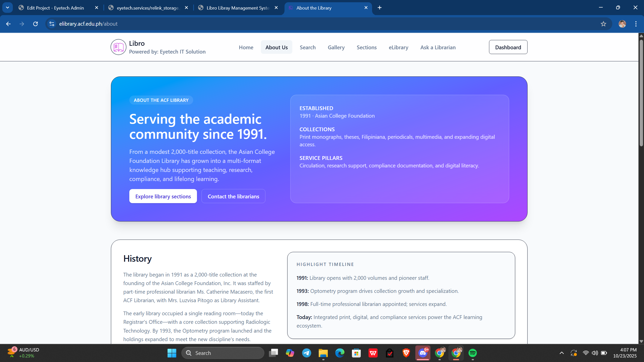Click the Windows taskbar Search box
Image resolution: width=644 pixels, height=362 pixels.
tap(223, 353)
